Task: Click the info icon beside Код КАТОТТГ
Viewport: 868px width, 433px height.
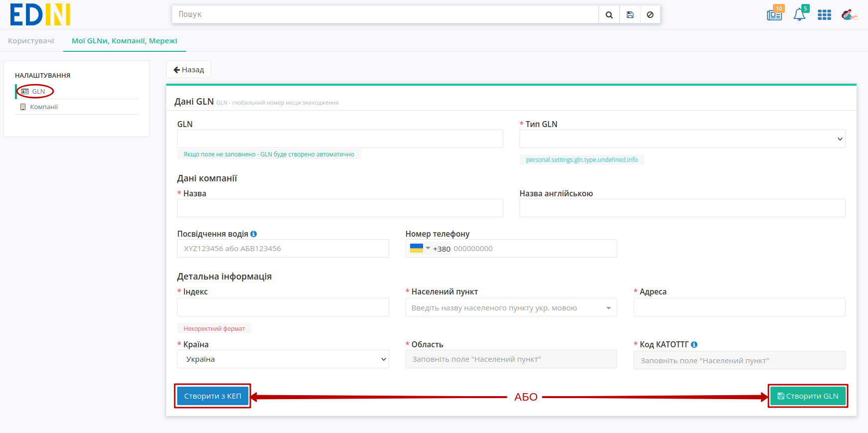Action: click(694, 344)
